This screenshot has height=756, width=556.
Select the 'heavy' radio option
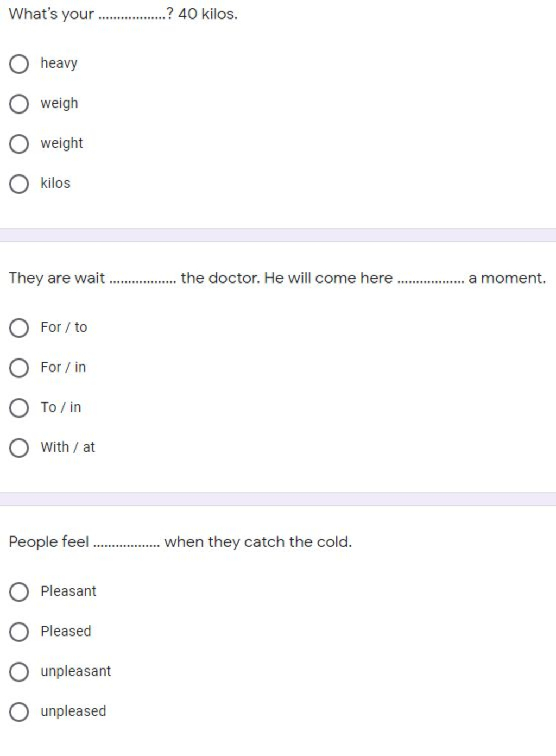click(19, 64)
